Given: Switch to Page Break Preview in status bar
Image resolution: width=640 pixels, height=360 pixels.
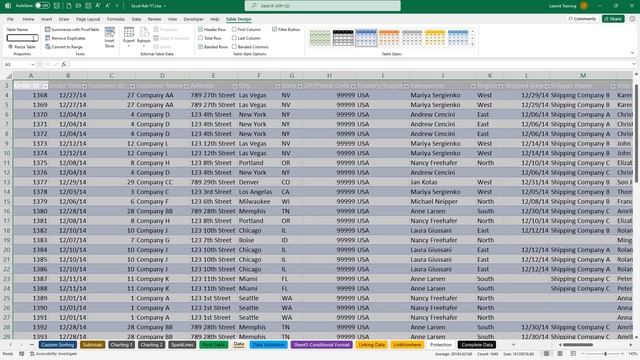Looking at the screenshot, I should pos(573,353).
